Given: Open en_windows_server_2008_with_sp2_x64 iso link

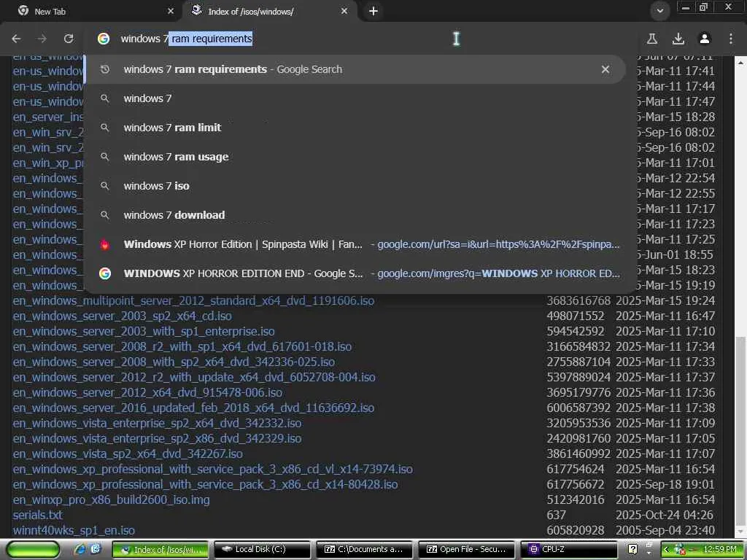Looking at the screenshot, I should point(174,362).
